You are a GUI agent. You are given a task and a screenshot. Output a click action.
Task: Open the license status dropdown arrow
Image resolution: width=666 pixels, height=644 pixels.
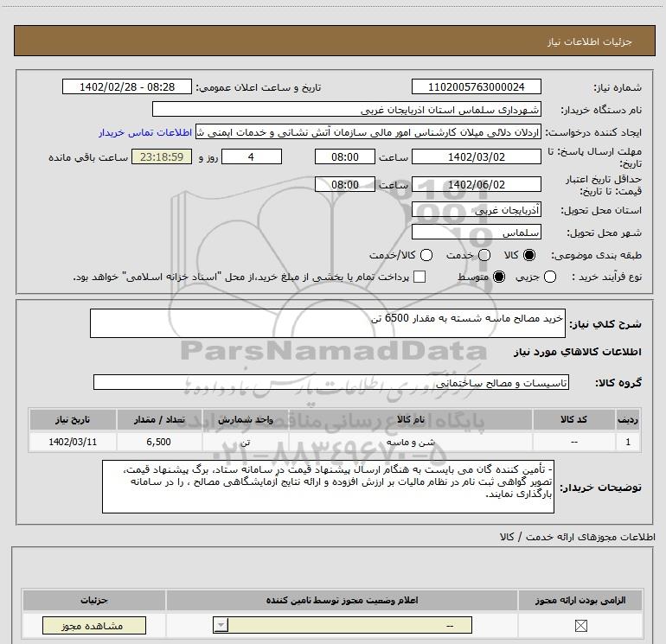pos(221,625)
